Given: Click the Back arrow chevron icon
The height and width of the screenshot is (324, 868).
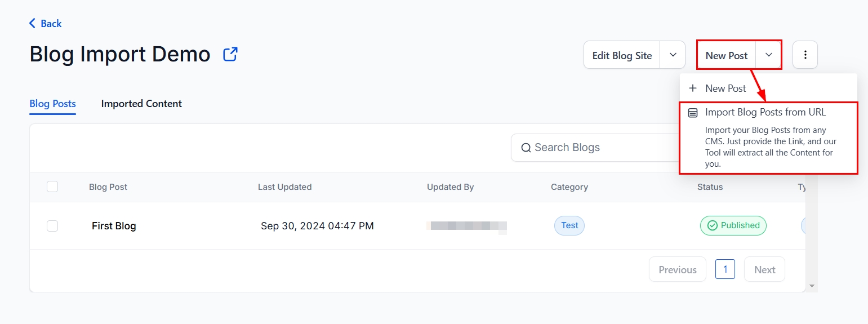Looking at the screenshot, I should click(x=32, y=23).
